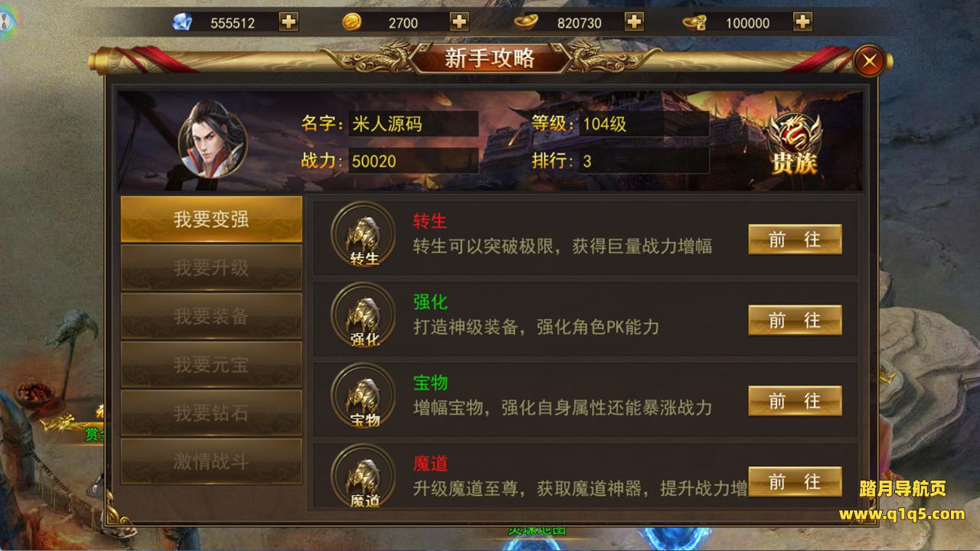Screen dimensions: 980x551
Task: Add diamonds with the plus icon
Action: 289,22
